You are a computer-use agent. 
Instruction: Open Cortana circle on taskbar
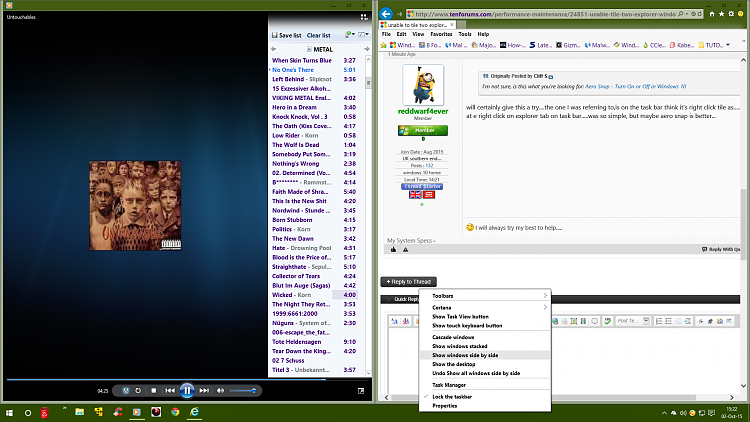point(28,412)
